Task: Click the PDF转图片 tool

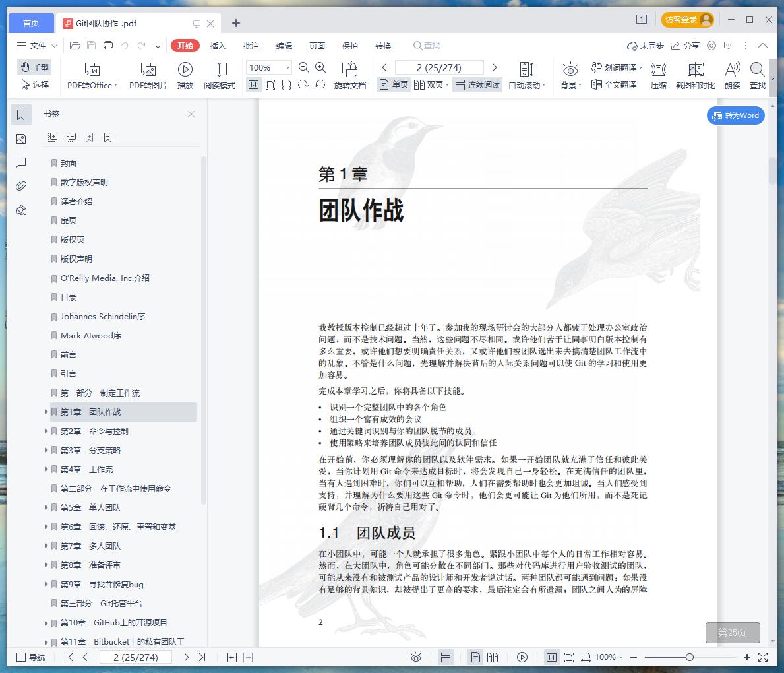Action: click(x=148, y=76)
